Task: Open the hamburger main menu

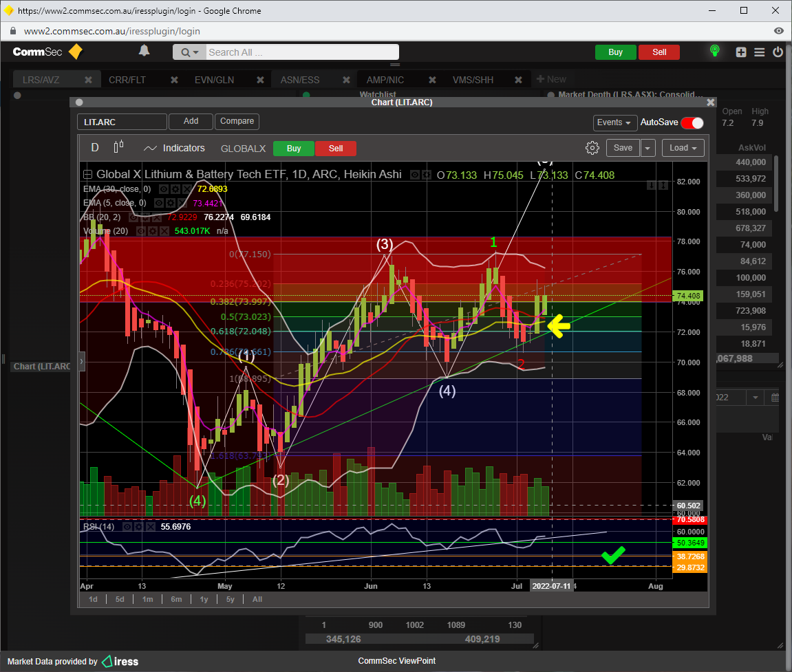Action: [x=759, y=52]
